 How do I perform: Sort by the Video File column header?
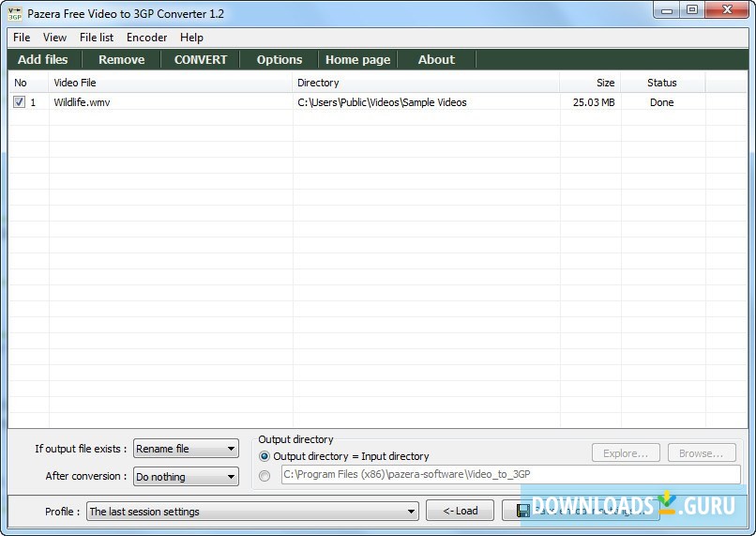coord(170,83)
